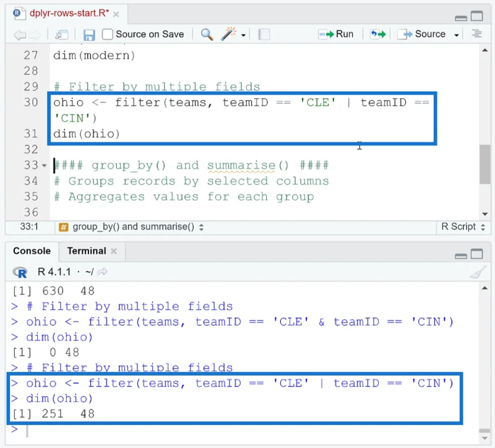
Task: Open code tools magic wand
Action: [229, 34]
